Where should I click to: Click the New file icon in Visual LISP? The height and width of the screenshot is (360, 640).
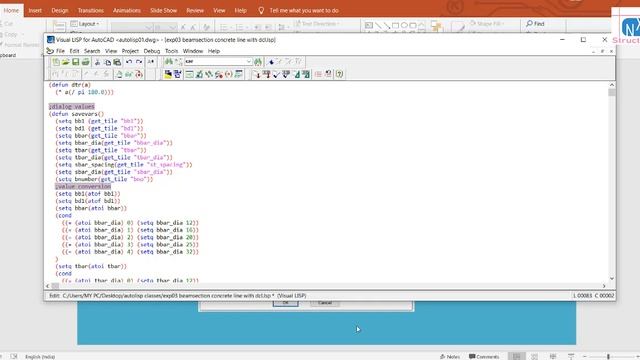click(x=56, y=62)
